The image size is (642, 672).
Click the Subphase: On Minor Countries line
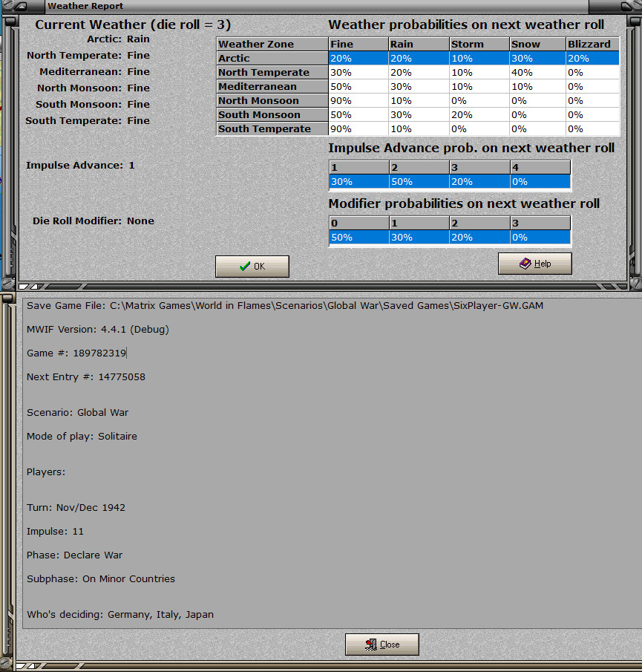point(101,579)
